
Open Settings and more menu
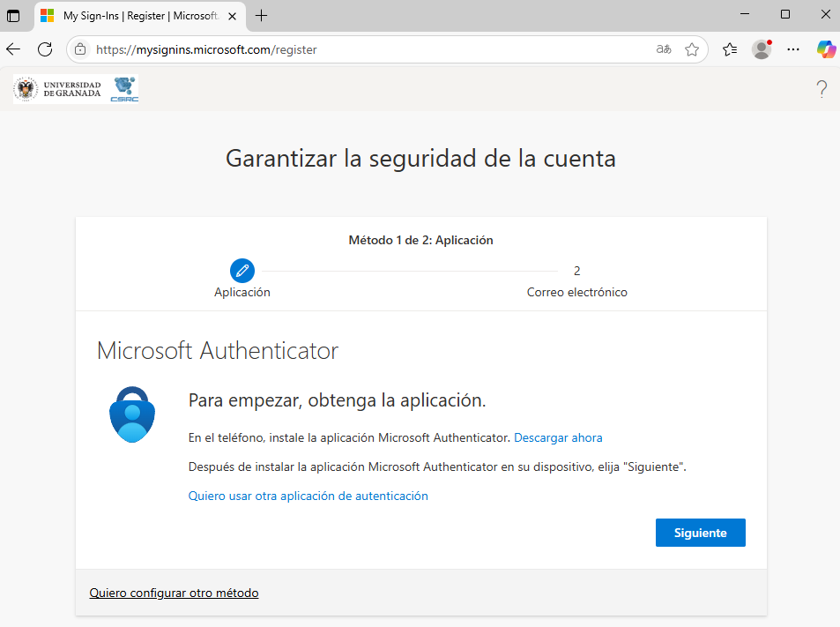pyautogui.click(x=793, y=49)
